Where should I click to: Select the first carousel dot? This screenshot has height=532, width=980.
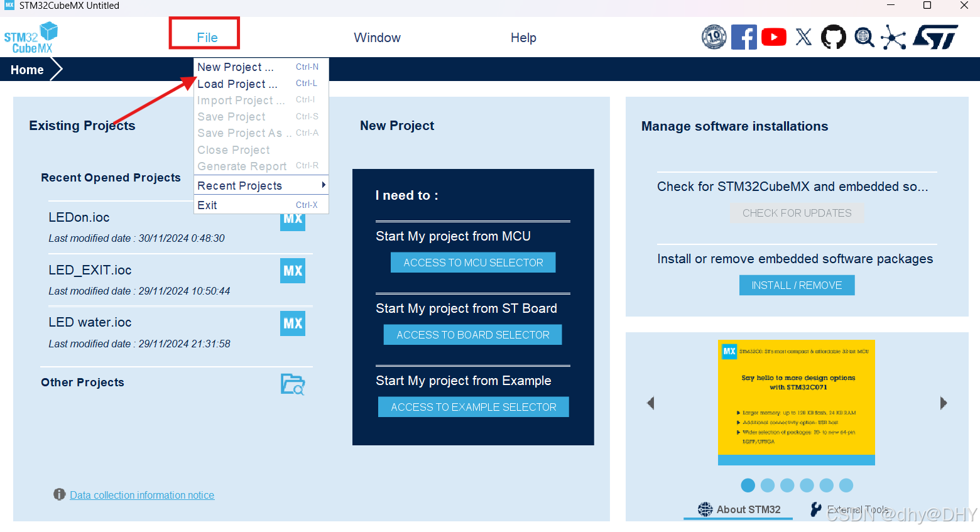748,485
